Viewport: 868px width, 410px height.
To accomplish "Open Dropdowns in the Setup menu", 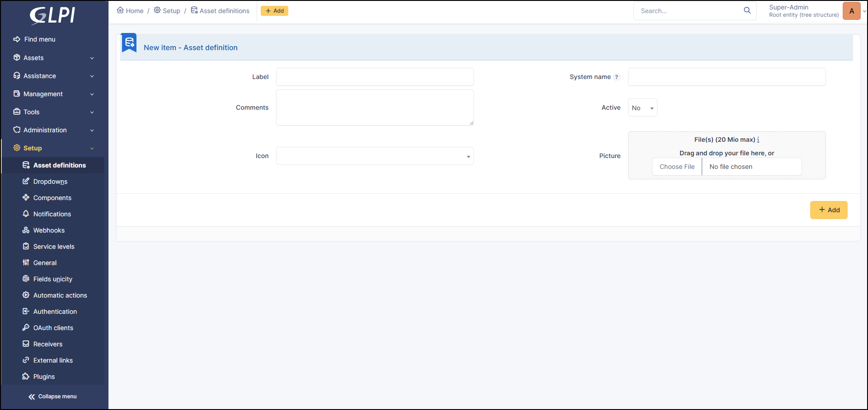I will pyautogui.click(x=50, y=182).
